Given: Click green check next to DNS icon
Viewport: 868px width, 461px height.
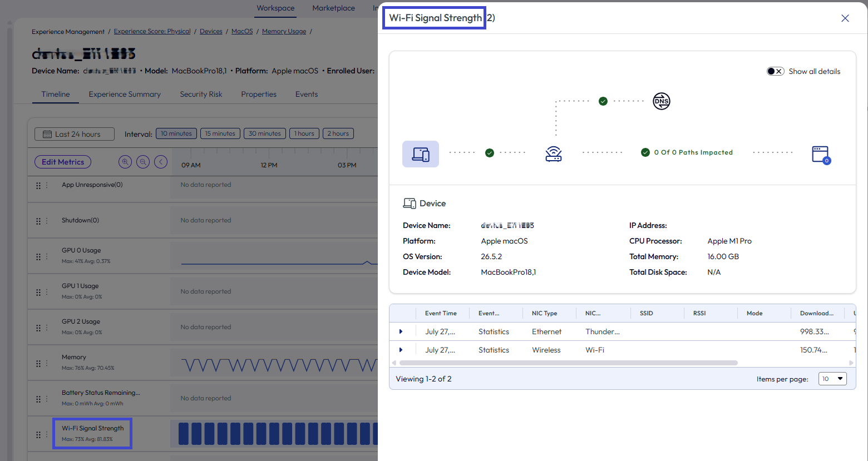Looking at the screenshot, I should (x=603, y=101).
